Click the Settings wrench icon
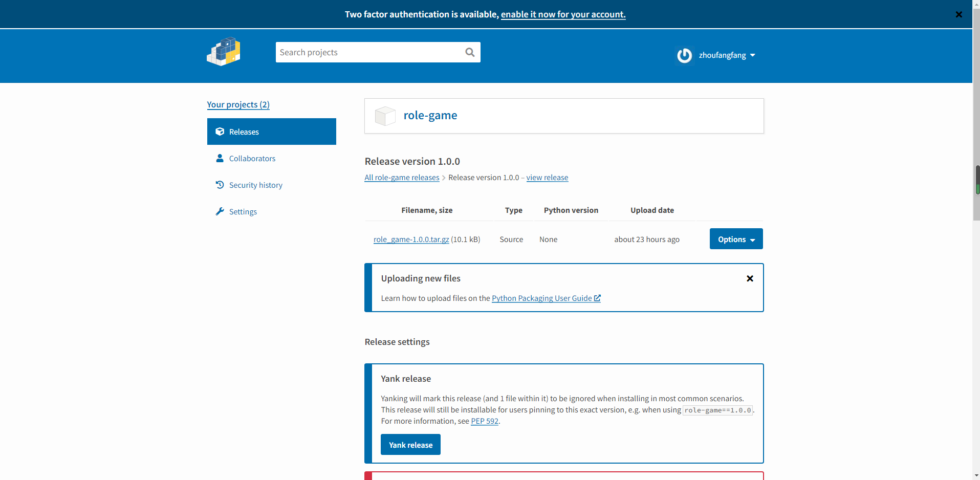 point(220,211)
